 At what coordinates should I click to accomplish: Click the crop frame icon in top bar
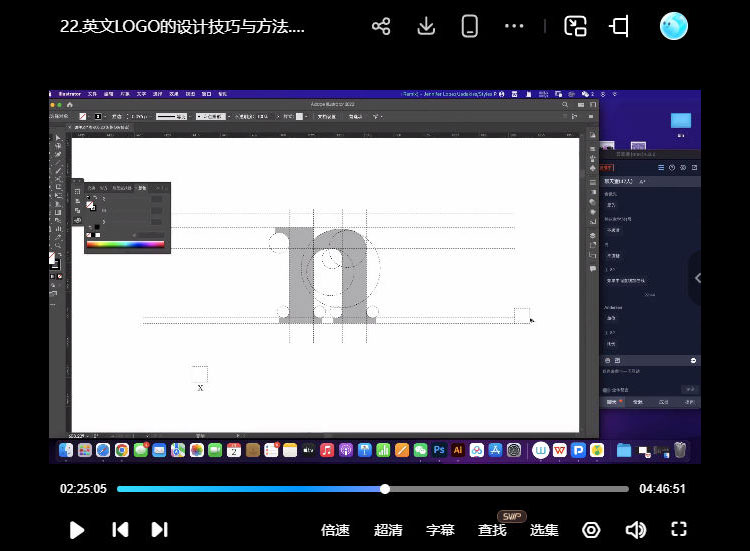(x=619, y=27)
